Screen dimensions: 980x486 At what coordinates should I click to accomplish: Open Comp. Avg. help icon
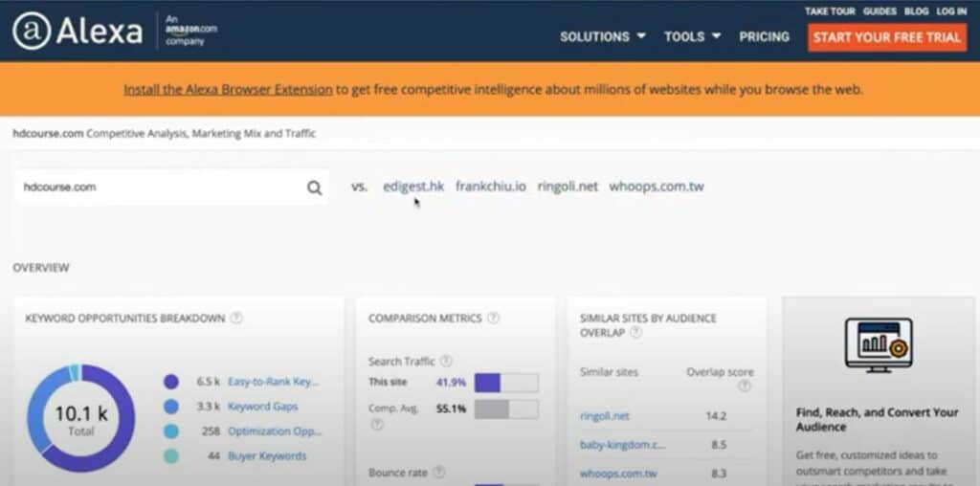click(376, 424)
